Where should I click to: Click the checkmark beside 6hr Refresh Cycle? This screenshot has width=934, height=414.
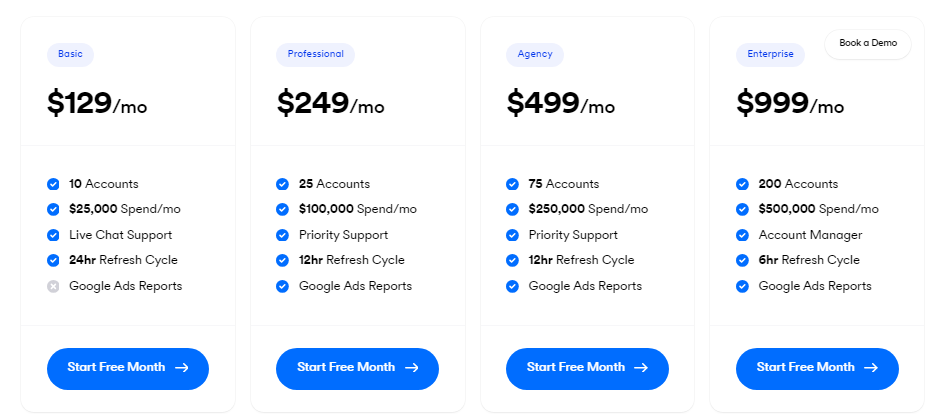click(x=742, y=260)
